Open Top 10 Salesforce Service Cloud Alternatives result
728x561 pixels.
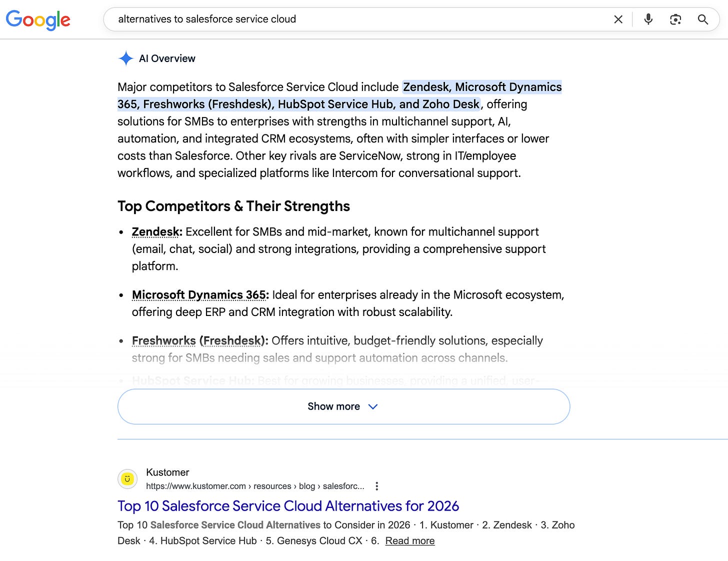point(288,506)
